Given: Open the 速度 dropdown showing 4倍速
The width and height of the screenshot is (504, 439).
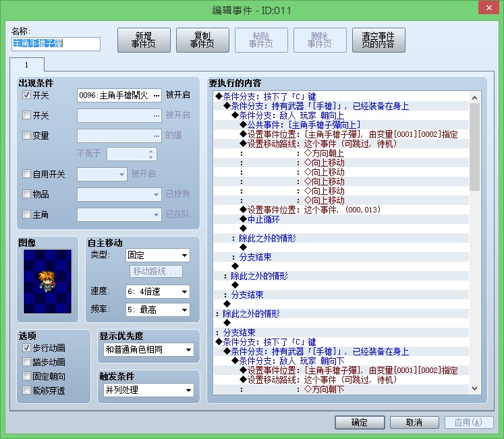Looking at the screenshot, I should pos(157,291).
